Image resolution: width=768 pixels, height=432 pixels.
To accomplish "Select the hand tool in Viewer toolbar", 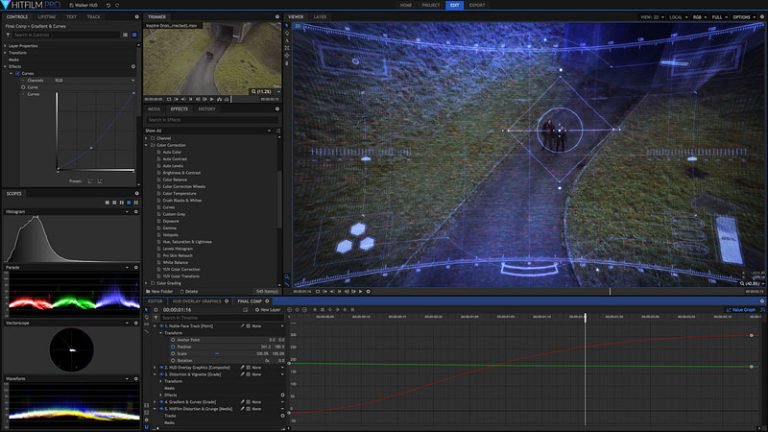I will coord(287,33).
